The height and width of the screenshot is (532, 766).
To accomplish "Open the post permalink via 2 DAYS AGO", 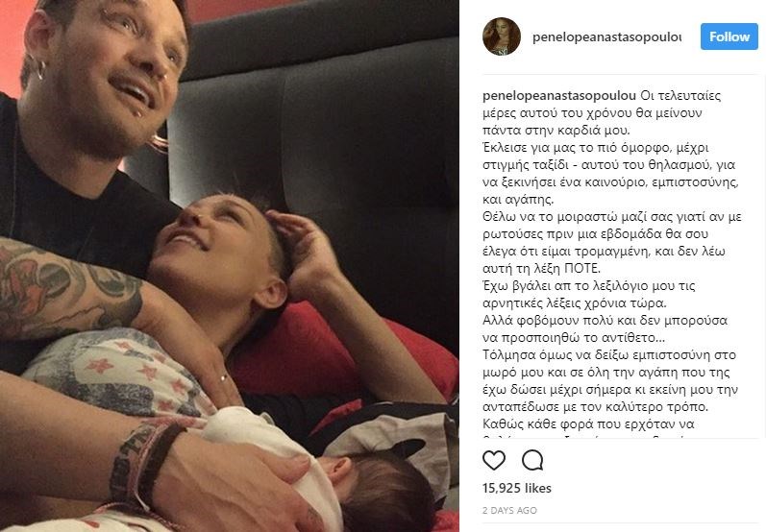I will point(509,511).
